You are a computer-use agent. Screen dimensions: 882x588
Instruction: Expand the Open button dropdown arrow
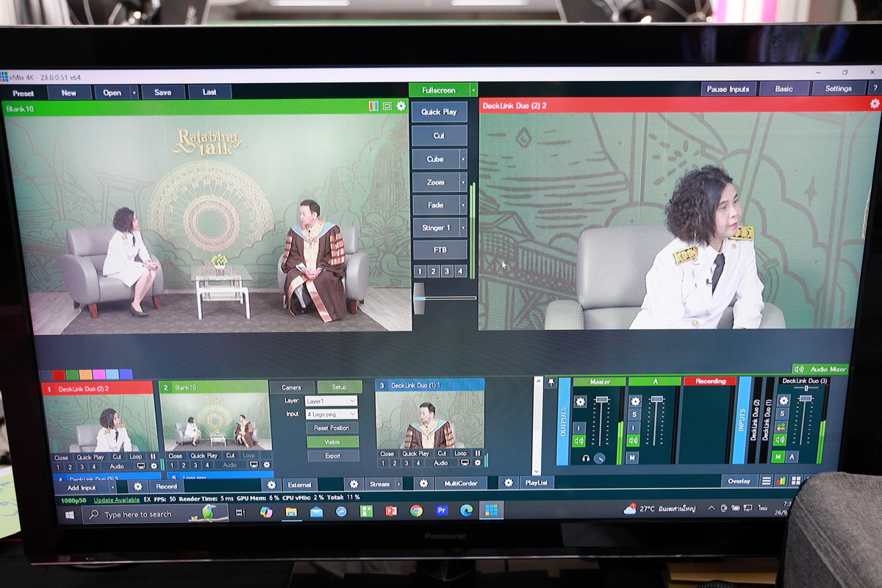[134, 93]
